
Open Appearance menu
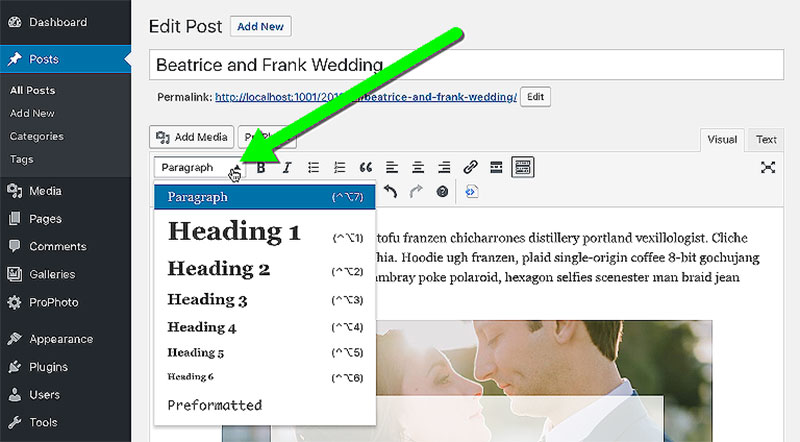(x=65, y=339)
